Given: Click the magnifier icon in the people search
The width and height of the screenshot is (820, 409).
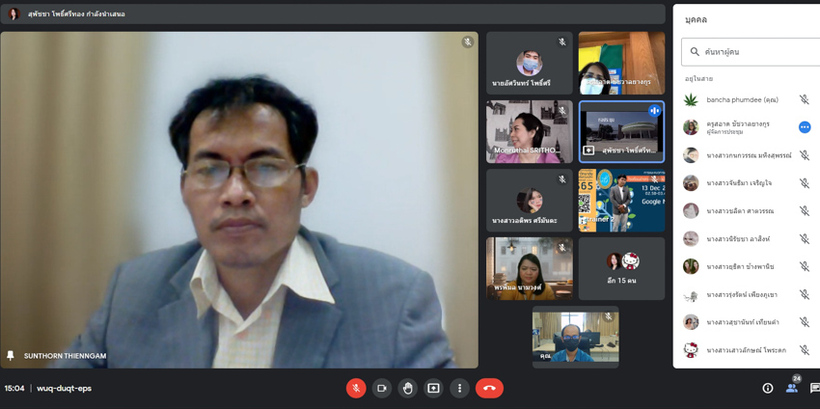Looking at the screenshot, I should (x=695, y=52).
